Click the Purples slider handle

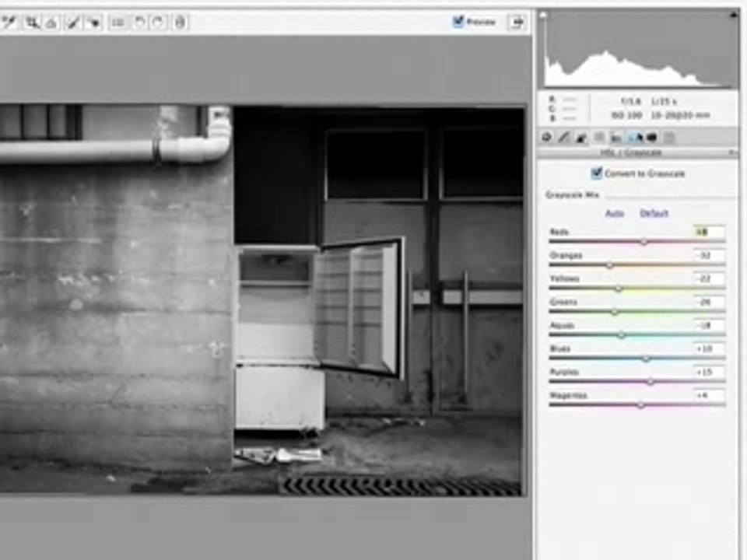[651, 382]
